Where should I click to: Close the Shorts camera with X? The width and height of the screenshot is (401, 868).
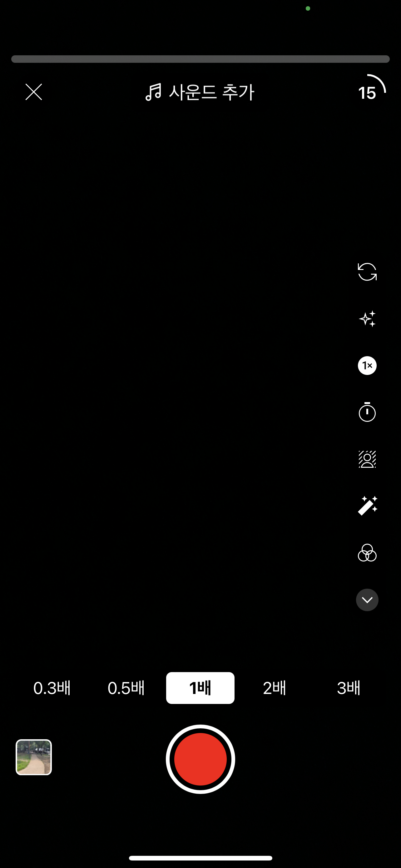coord(34,92)
